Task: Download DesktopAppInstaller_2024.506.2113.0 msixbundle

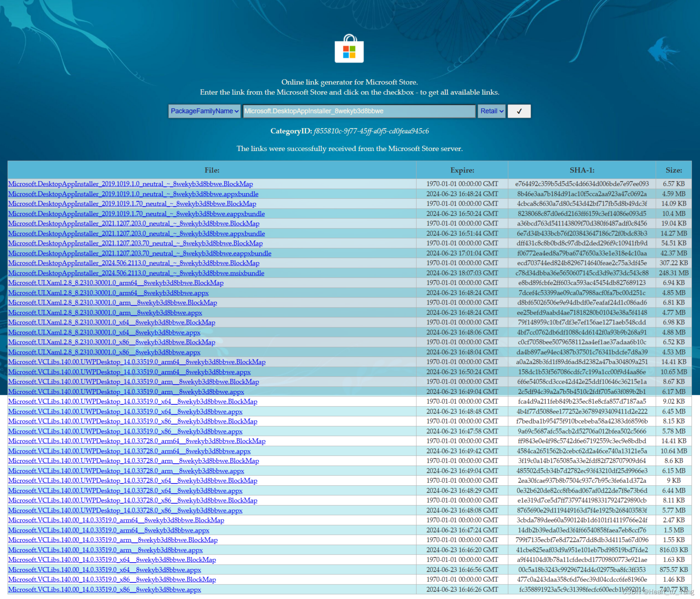Action: 136,273
